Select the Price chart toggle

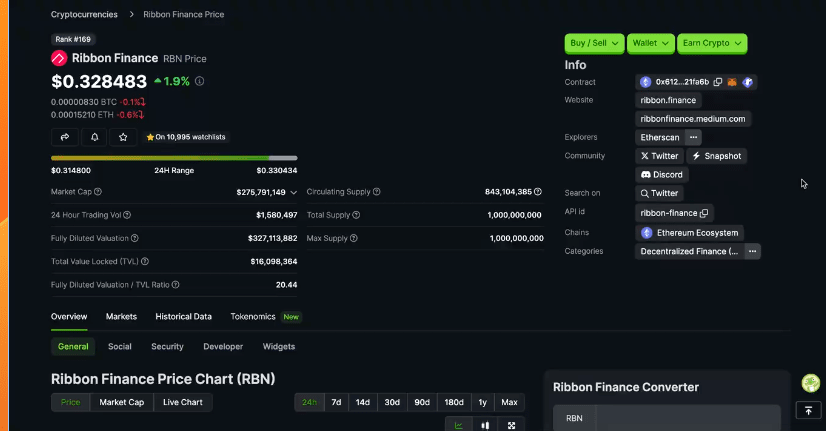point(71,402)
